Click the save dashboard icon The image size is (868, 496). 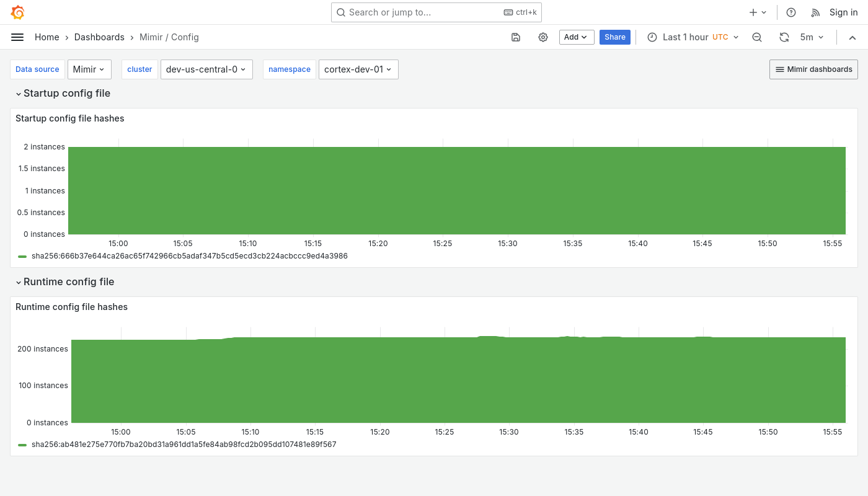click(516, 37)
